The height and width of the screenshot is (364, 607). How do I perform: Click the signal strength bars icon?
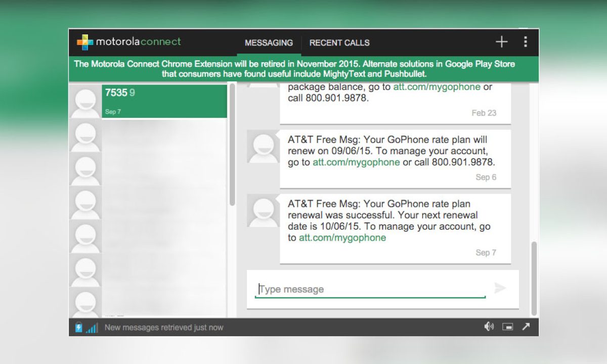point(92,328)
